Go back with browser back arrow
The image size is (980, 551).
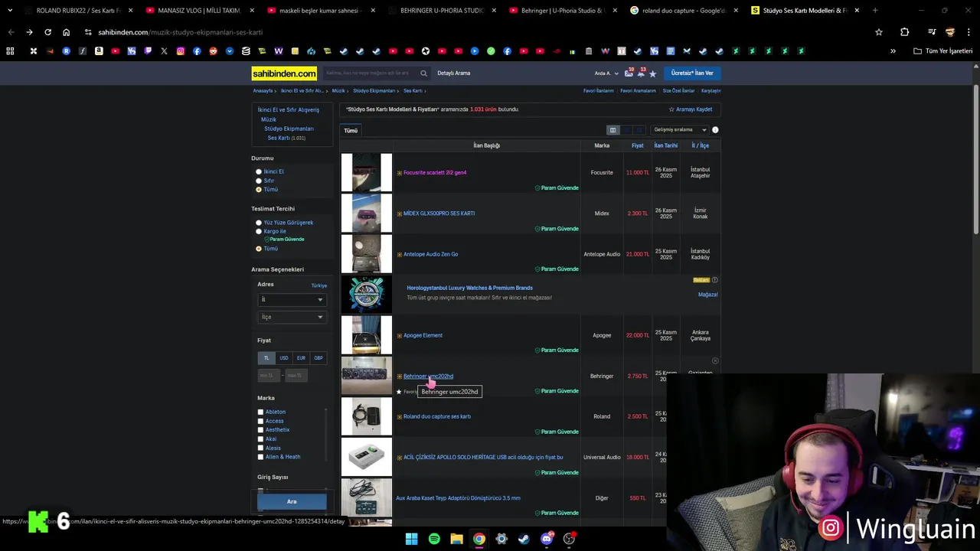pyautogui.click(x=11, y=32)
